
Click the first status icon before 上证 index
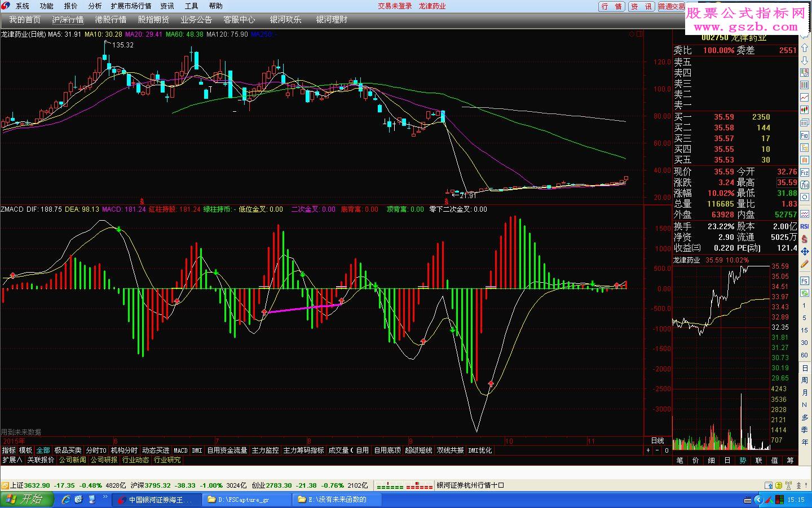coord(5,485)
